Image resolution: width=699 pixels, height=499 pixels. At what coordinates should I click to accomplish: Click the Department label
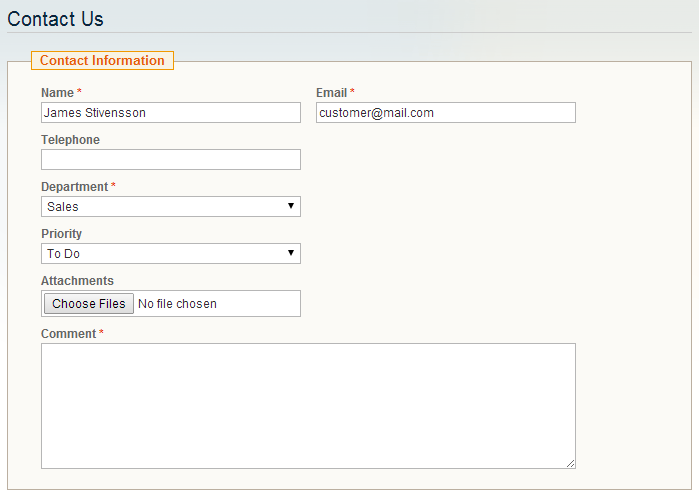click(x=74, y=187)
